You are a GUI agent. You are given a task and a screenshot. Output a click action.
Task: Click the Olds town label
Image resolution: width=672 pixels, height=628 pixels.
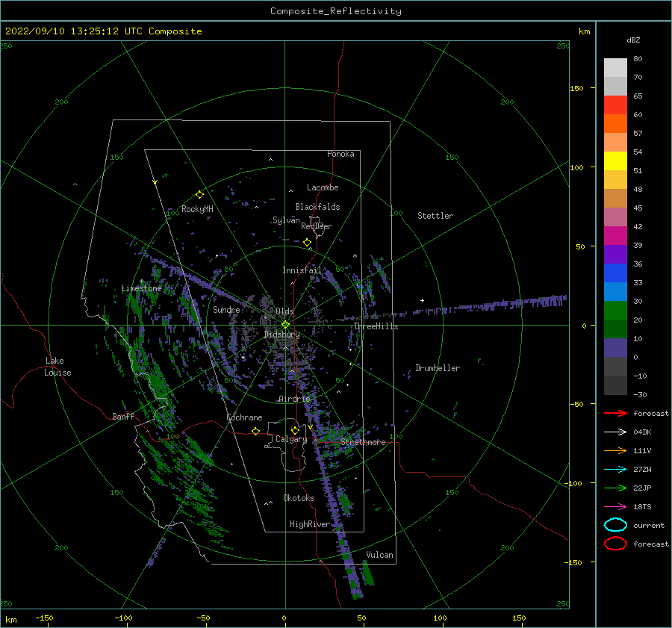(284, 311)
